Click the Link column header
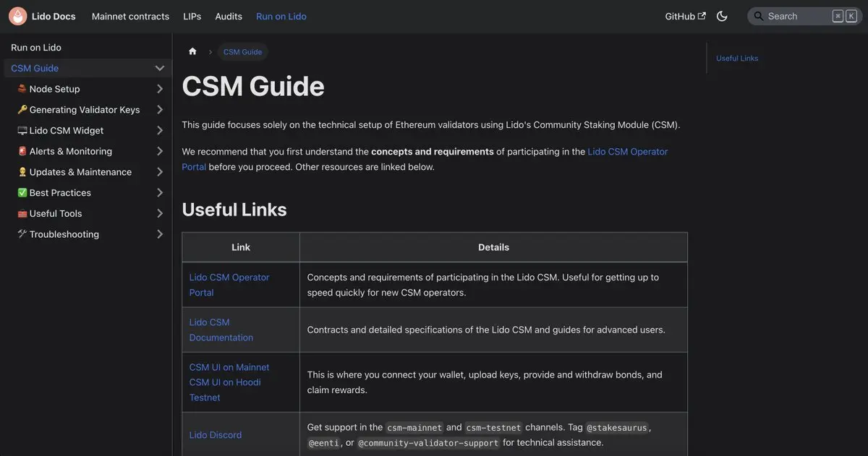This screenshot has width=868, height=456. tap(241, 247)
